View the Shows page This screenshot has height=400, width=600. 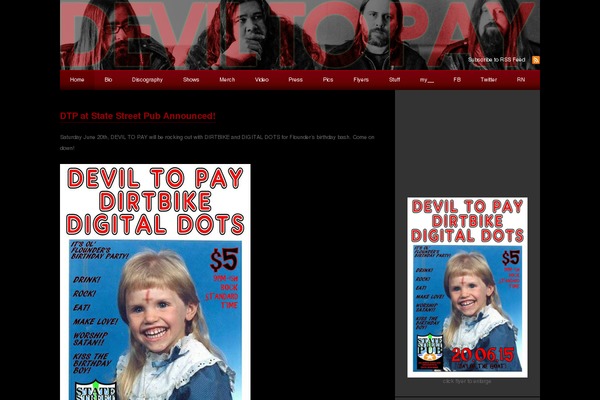point(191,80)
